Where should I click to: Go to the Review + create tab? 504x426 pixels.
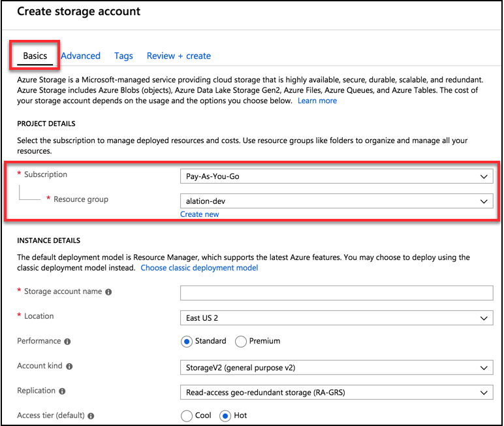pyautogui.click(x=179, y=56)
